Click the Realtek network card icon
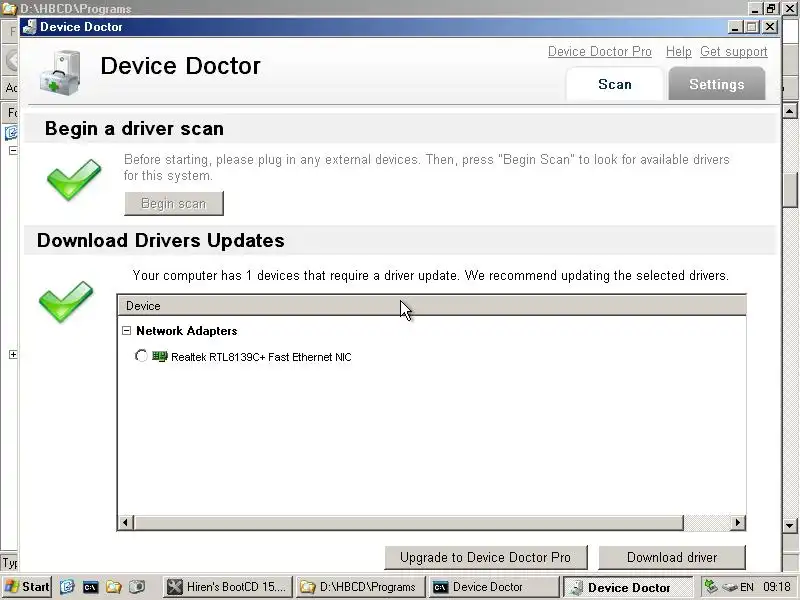The width and height of the screenshot is (800, 600). [x=160, y=357]
